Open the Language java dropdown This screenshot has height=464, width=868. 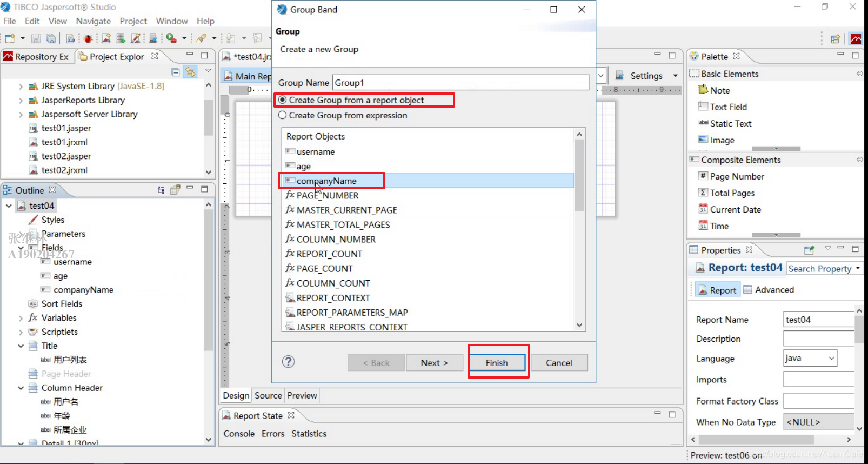831,358
